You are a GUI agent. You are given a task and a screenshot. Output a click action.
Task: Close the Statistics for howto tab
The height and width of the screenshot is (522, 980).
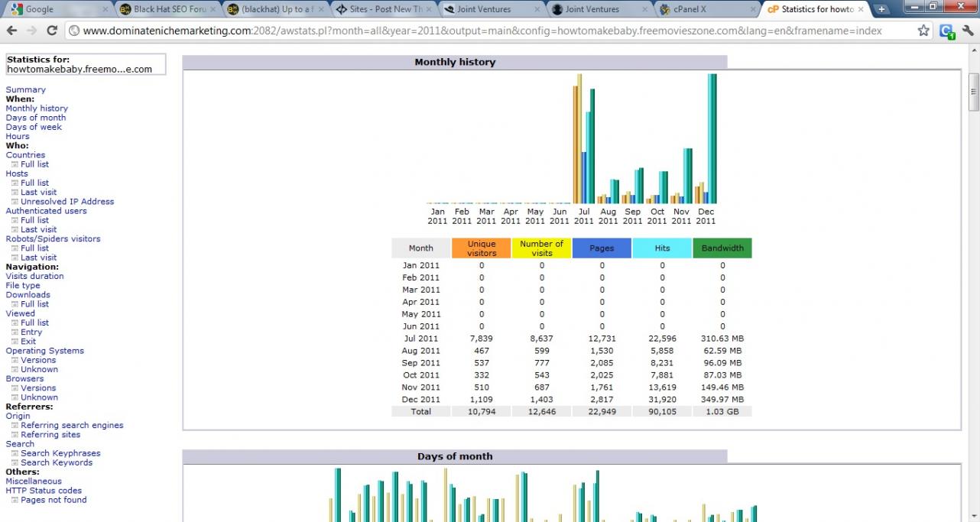pyautogui.click(x=861, y=10)
